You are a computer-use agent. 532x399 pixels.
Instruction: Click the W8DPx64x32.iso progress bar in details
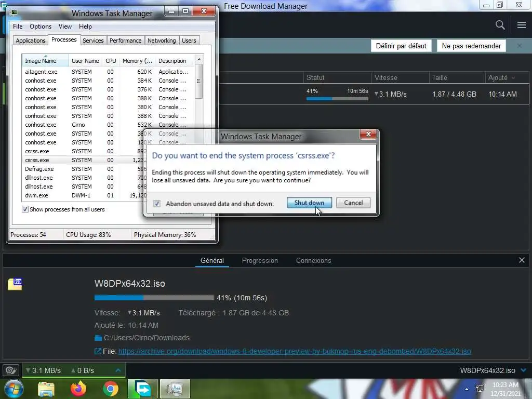pos(154,298)
